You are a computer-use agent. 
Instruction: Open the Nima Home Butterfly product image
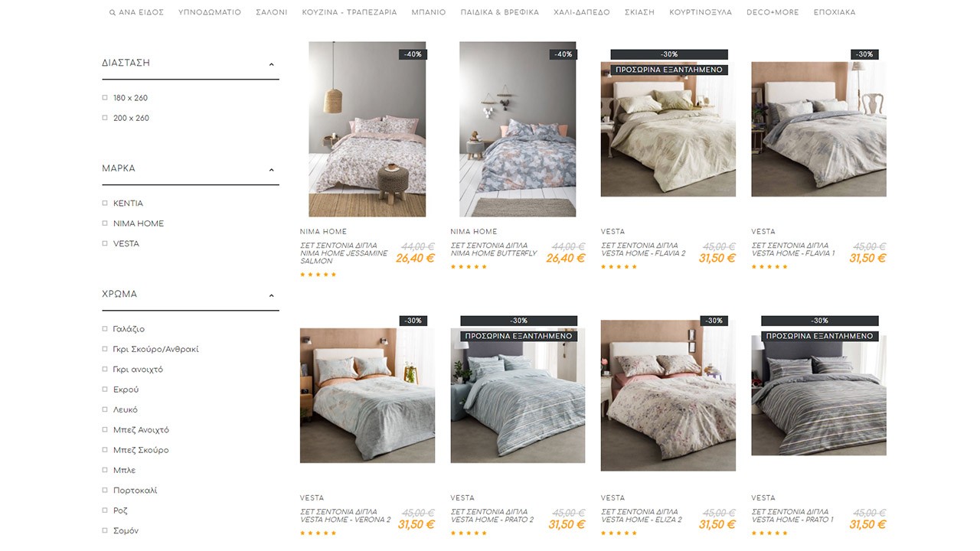pyautogui.click(x=518, y=129)
